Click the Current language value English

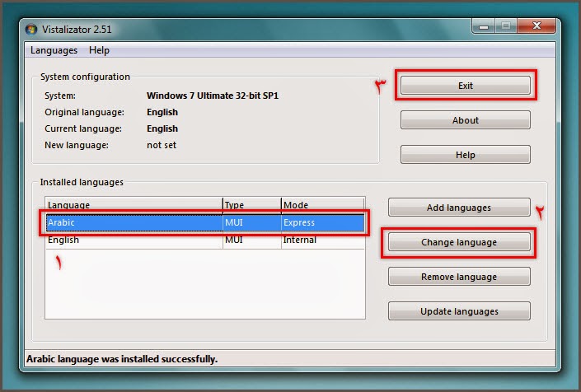pyautogui.click(x=162, y=128)
